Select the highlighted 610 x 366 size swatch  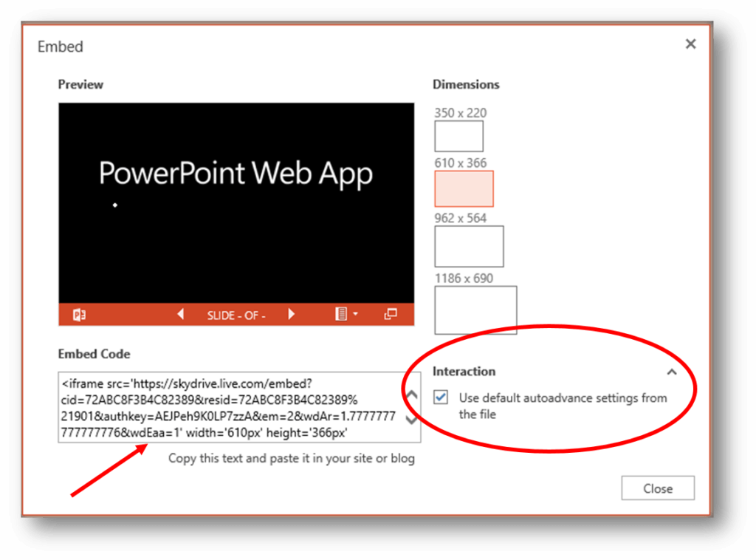coord(464,188)
